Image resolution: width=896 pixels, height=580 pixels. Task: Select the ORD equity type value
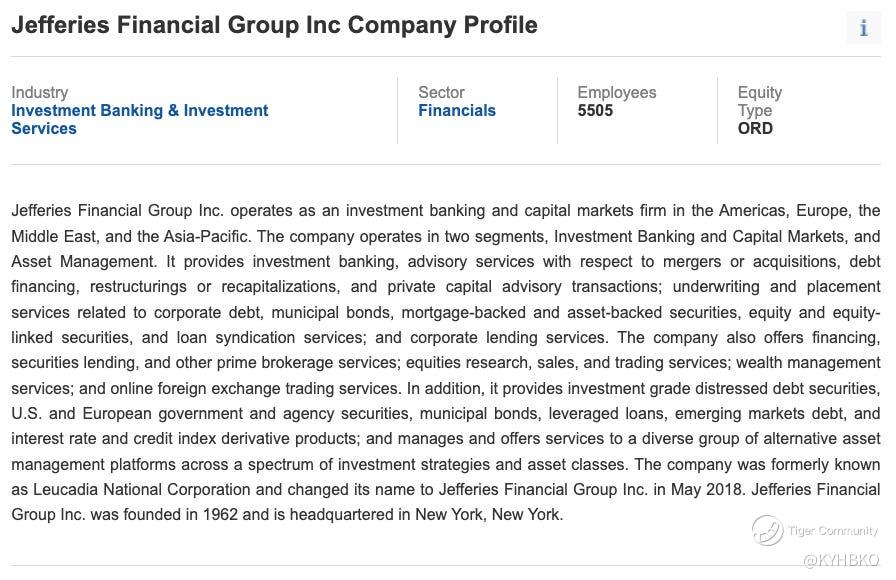coord(755,128)
